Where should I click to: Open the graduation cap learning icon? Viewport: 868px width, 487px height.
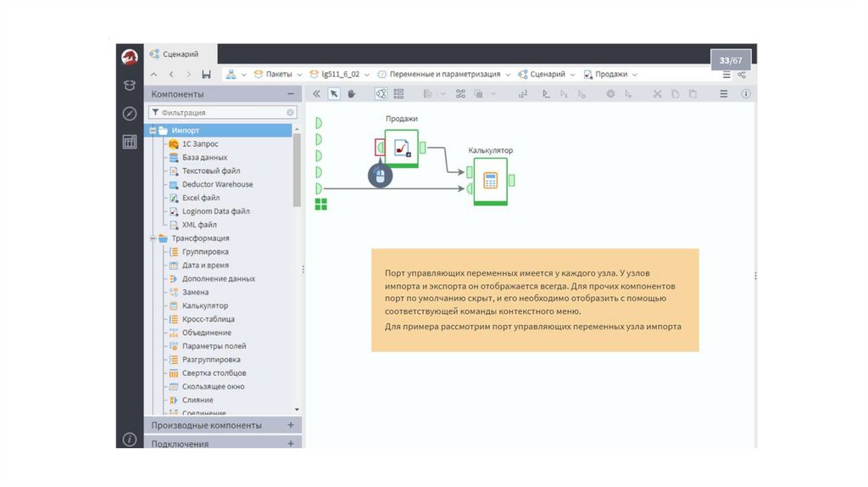click(130, 86)
